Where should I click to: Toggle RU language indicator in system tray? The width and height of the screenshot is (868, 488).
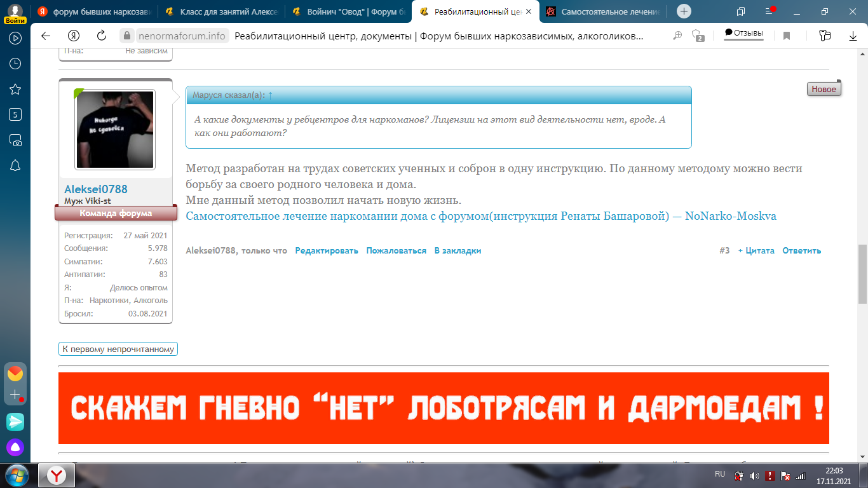[x=719, y=474]
